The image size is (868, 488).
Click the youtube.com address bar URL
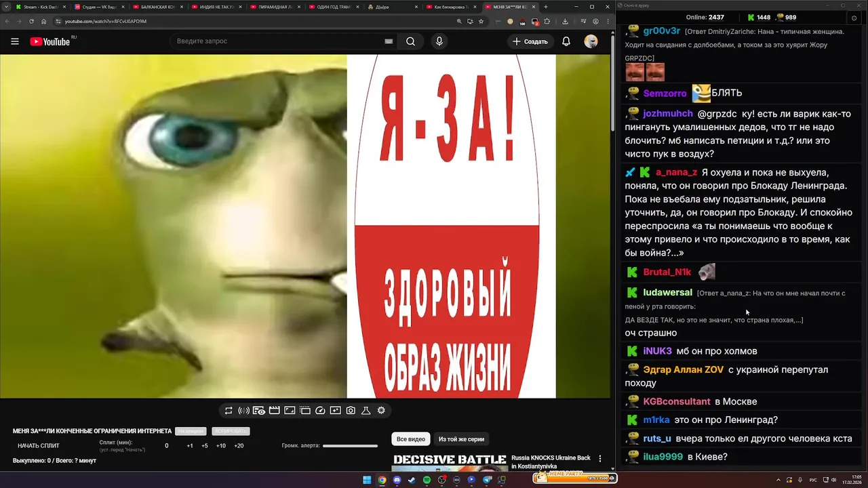coord(105,21)
